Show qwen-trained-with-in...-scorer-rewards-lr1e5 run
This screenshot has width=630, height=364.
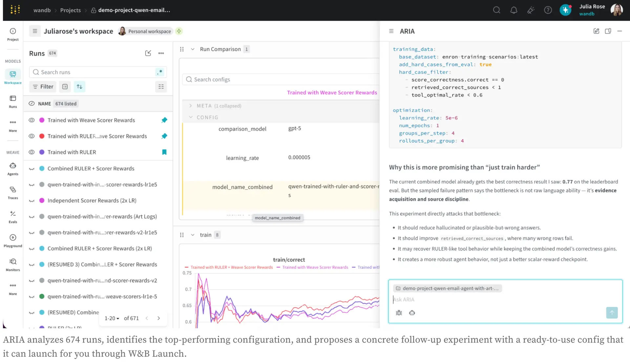pos(31,185)
